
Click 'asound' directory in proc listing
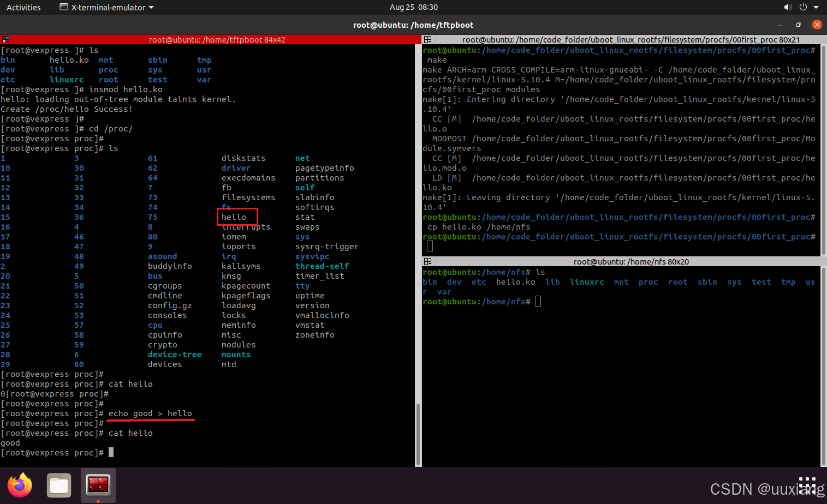(162, 256)
